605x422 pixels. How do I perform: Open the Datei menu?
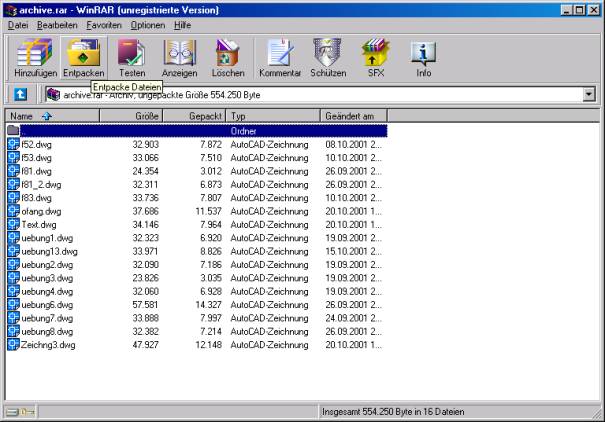(18, 25)
